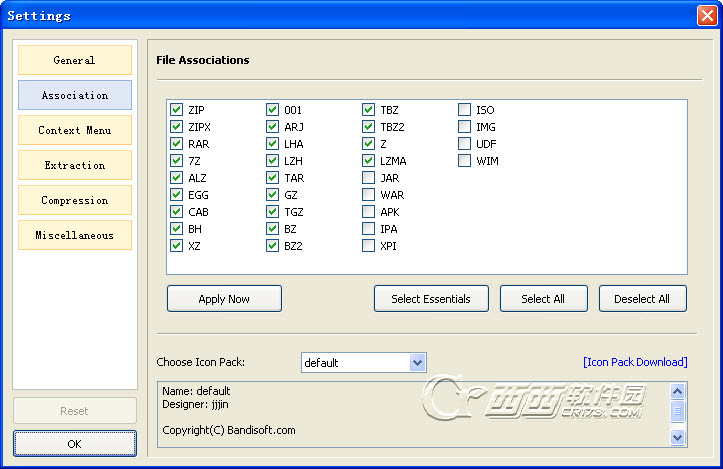The width and height of the screenshot is (723, 469).
Task: Uncheck the LZMA association
Action: (369, 161)
